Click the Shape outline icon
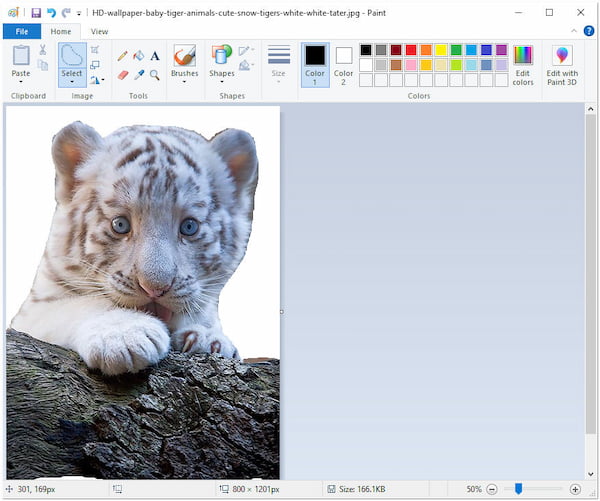The width and height of the screenshot is (600, 501). tap(244, 51)
